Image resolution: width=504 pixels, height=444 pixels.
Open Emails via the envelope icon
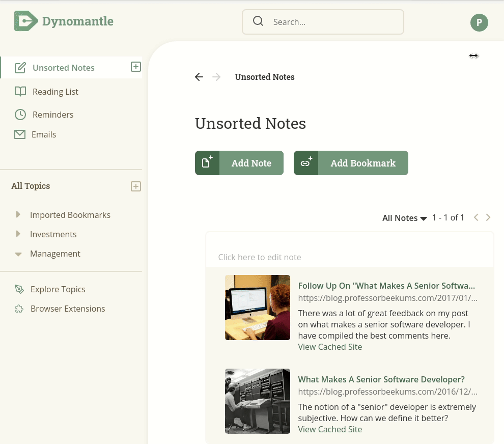(20, 134)
